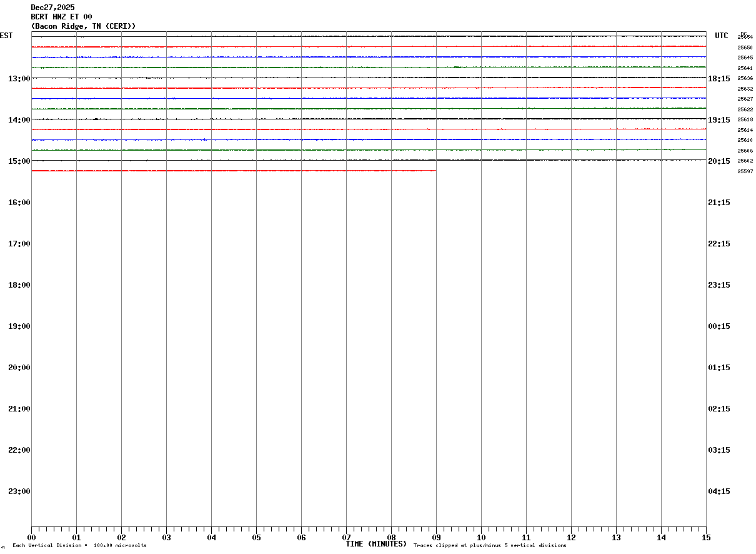Click the UTC column header

722,36
